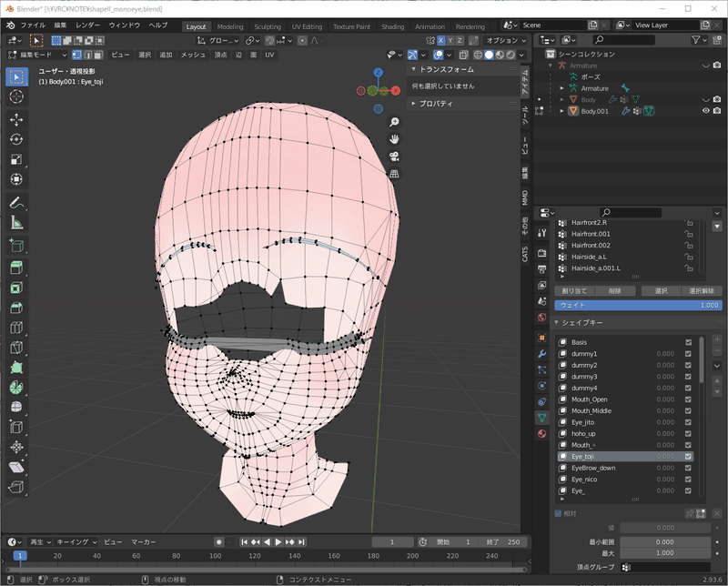Expand Body.001 in the outliner
The image size is (728, 586).
tap(561, 111)
